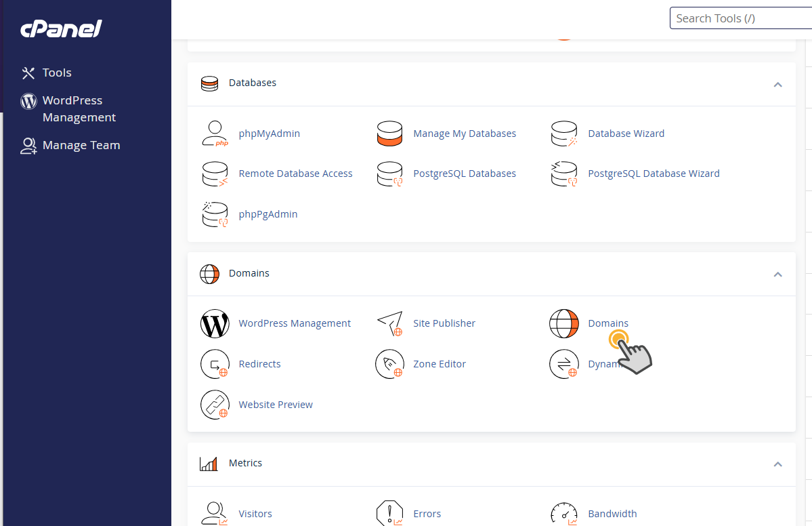Click the Manage My Databases icon

click(389, 134)
